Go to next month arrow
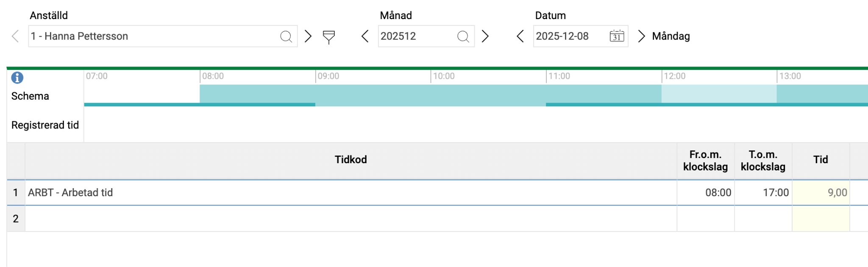 tap(485, 36)
